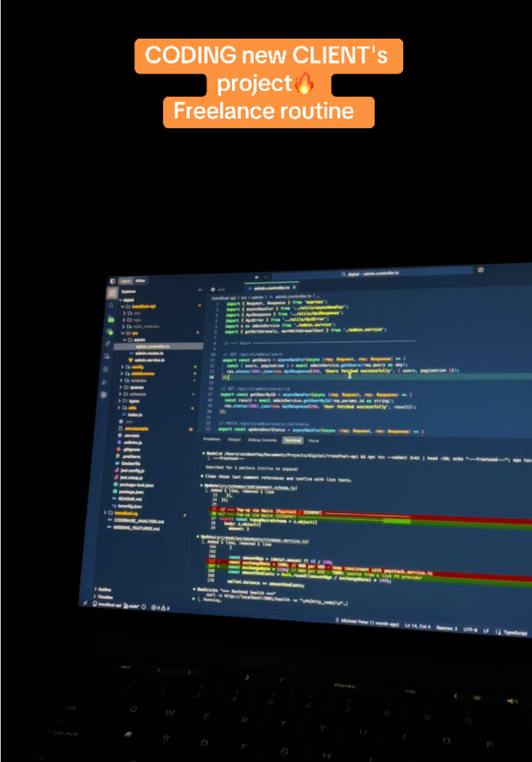Open admin.service.ts in the file tree
Screen dimensions: 532x762
(147, 360)
